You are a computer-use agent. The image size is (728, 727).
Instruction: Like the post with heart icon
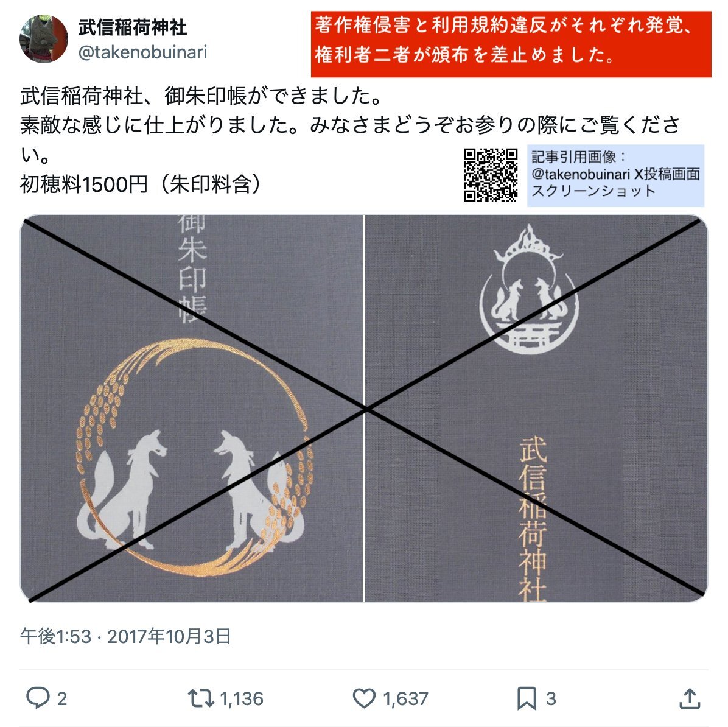(x=364, y=698)
